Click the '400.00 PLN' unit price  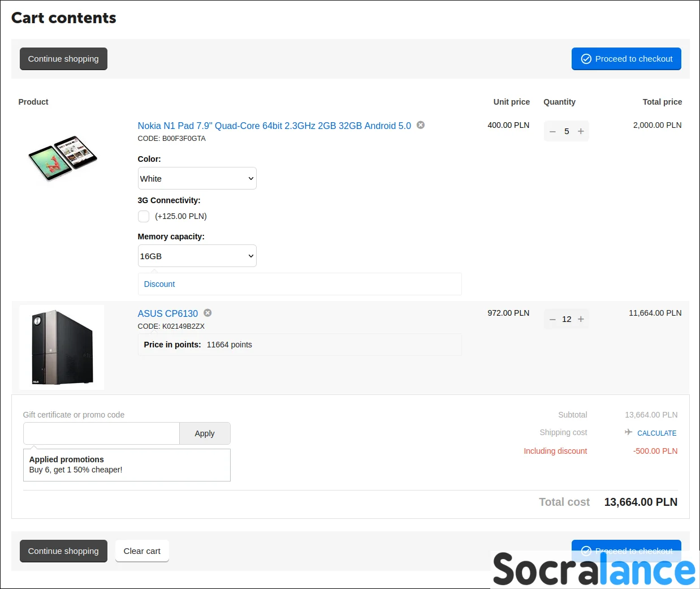point(509,125)
